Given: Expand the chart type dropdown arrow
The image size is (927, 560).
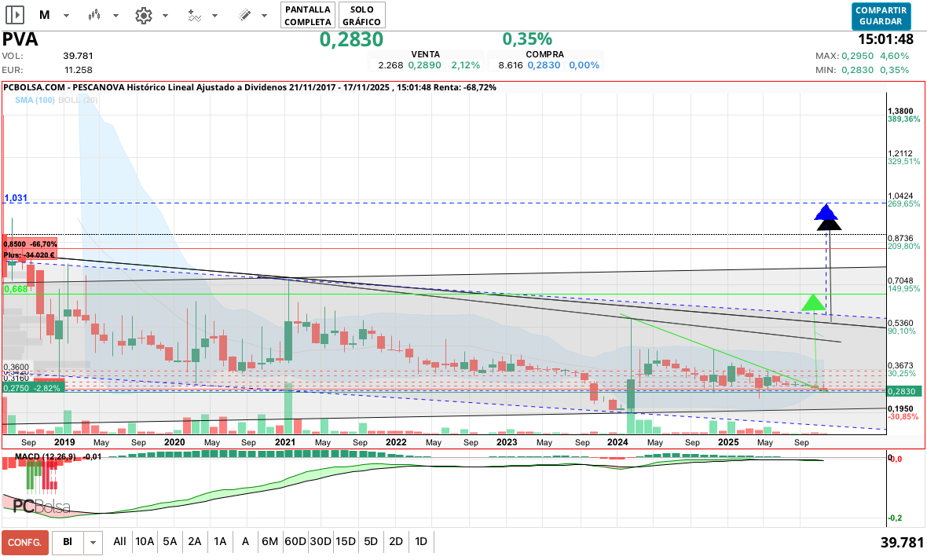Looking at the screenshot, I should (116, 16).
